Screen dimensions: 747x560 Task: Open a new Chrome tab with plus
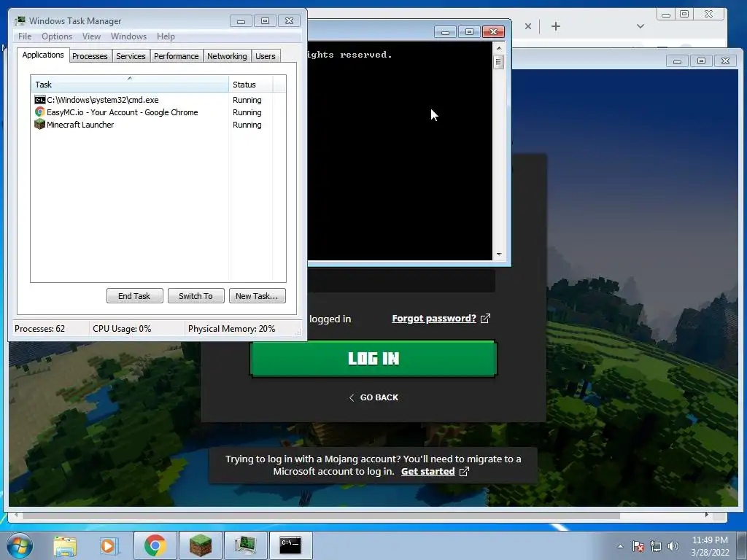(x=555, y=26)
